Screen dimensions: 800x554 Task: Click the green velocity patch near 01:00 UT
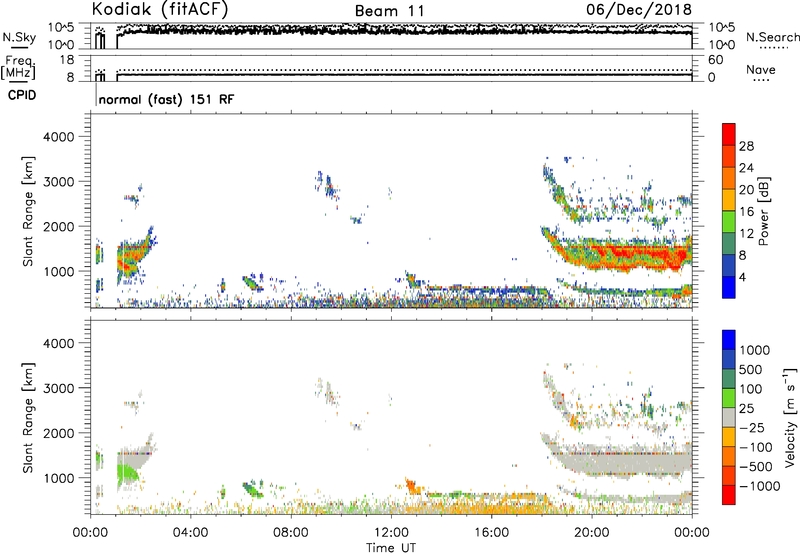126,472
